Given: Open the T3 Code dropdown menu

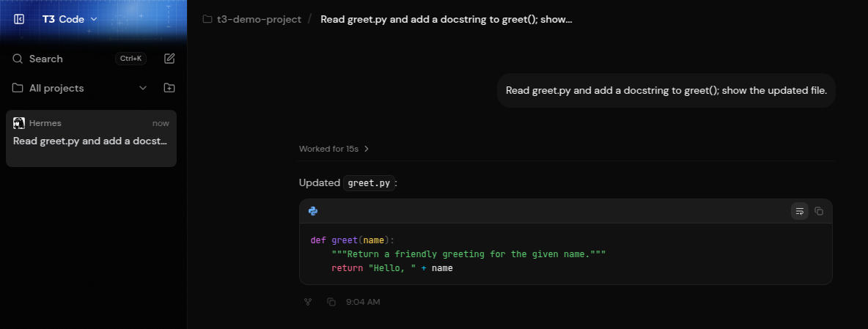Looking at the screenshot, I should point(70,19).
